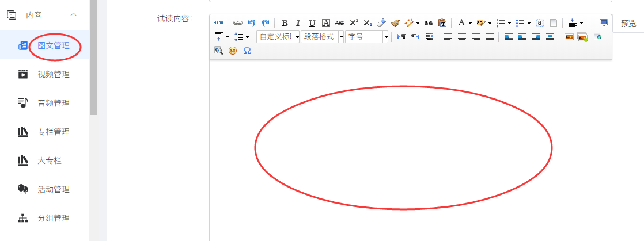Enter fullscreen with the monitor icon

603,23
